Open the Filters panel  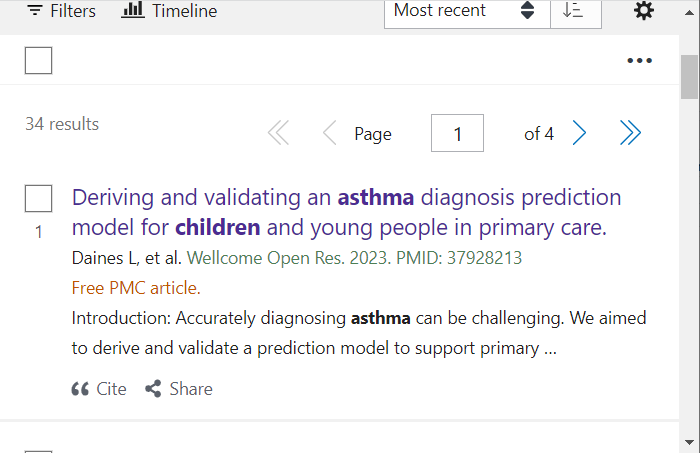coord(61,11)
